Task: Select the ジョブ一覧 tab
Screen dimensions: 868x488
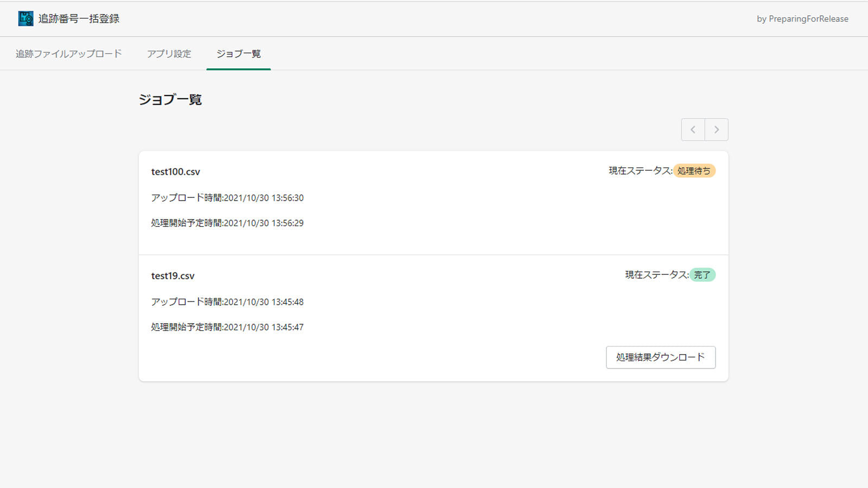Action: [x=238, y=54]
